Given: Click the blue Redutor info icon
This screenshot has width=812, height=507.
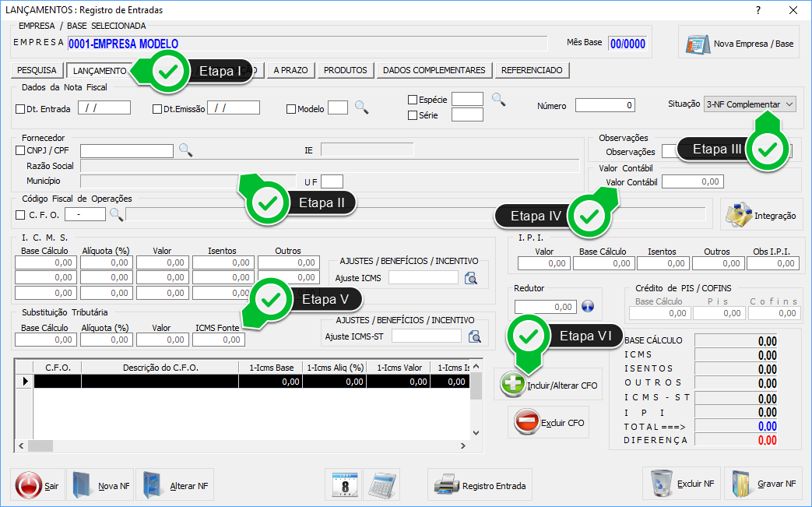Looking at the screenshot, I should (x=588, y=307).
